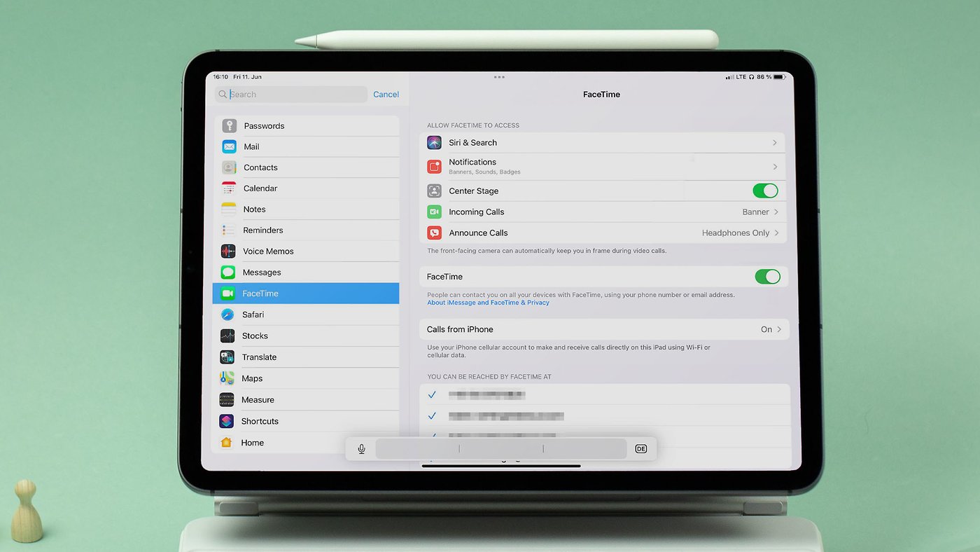Viewport: 980px width, 552px height.
Task: Tap the search magnifier icon
Action: [x=223, y=95]
